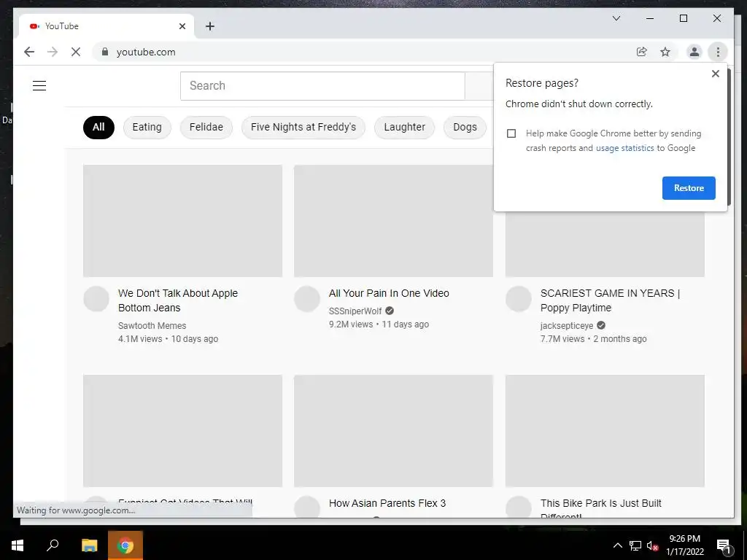
Task: Open thumbnail of All Your Pain video
Action: point(393,221)
